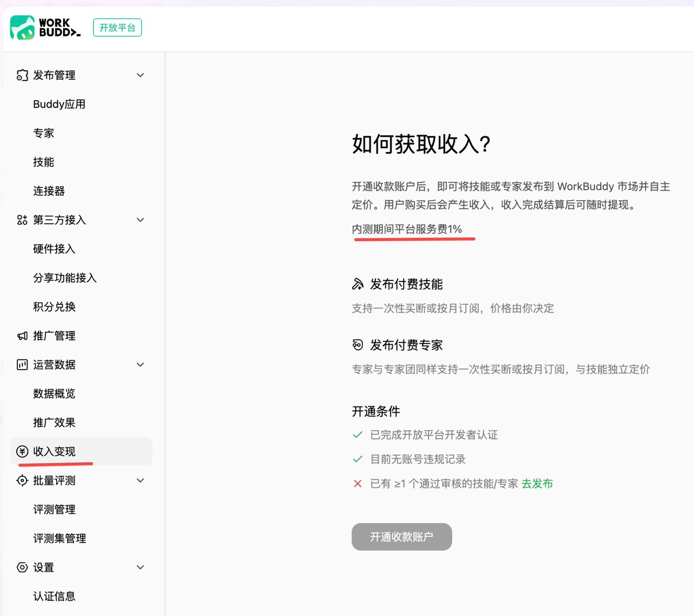The width and height of the screenshot is (694, 616).
Task: Click the 第三方接入 sidebar icon
Action: click(22, 220)
